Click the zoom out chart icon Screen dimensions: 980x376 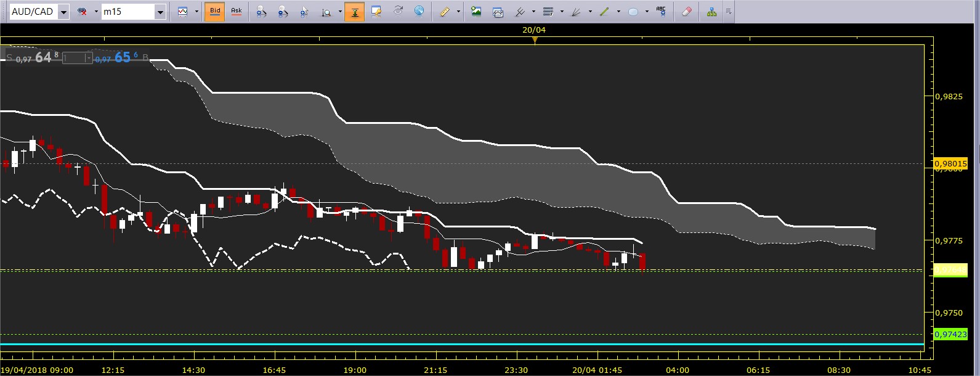(x=283, y=11)
